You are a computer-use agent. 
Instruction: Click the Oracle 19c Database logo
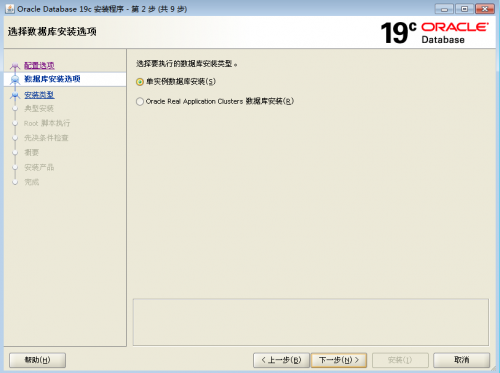(x=435, y=33)
